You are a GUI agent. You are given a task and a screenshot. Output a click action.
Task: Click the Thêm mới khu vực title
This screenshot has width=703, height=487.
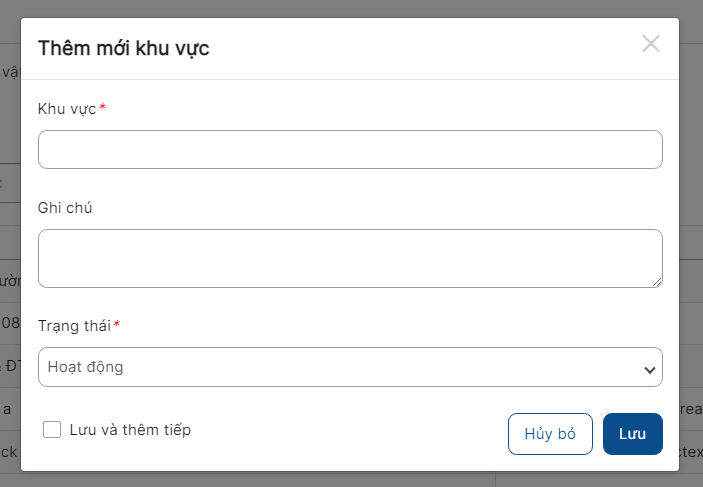123,48
